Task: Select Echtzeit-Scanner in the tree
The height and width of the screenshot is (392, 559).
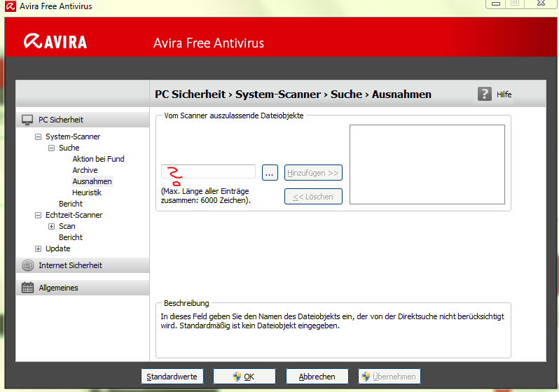Action: tap(74, 215)
